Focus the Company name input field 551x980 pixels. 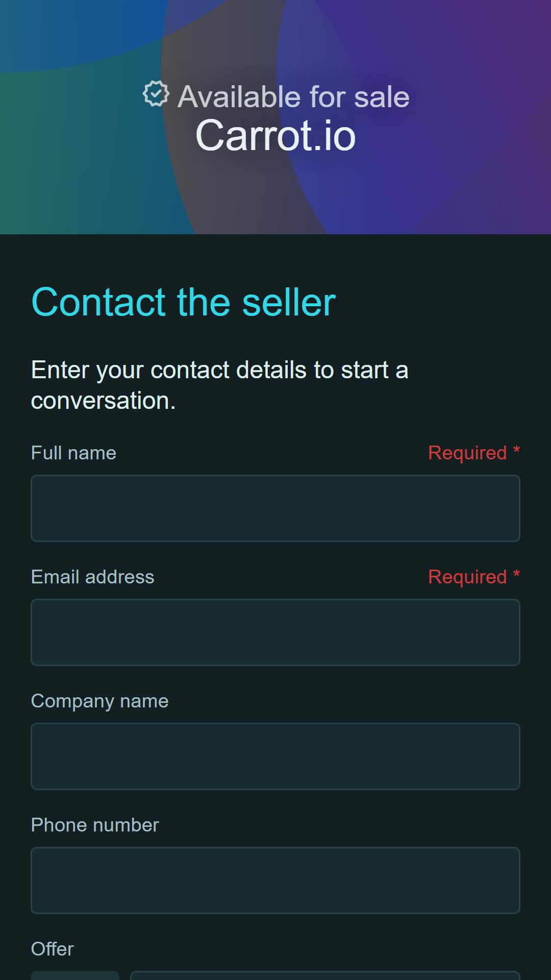(275, 756)
